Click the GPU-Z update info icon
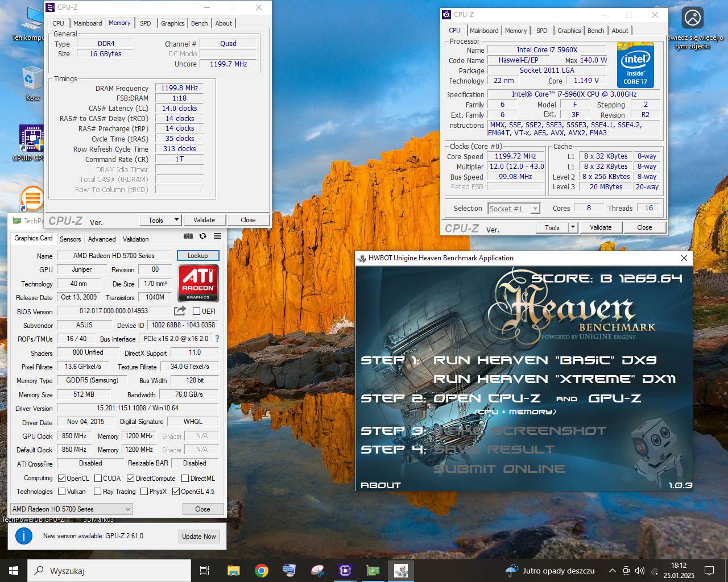The height and width of the screenshot is (582, 728). (24, 536)
